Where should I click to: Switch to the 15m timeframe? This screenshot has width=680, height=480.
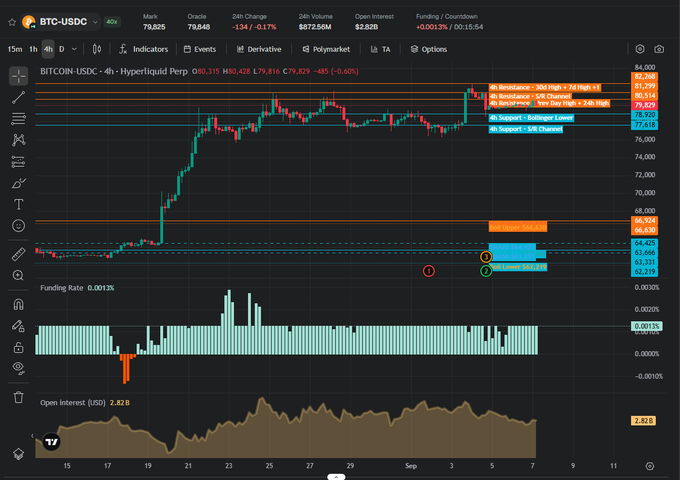point(15,49)
